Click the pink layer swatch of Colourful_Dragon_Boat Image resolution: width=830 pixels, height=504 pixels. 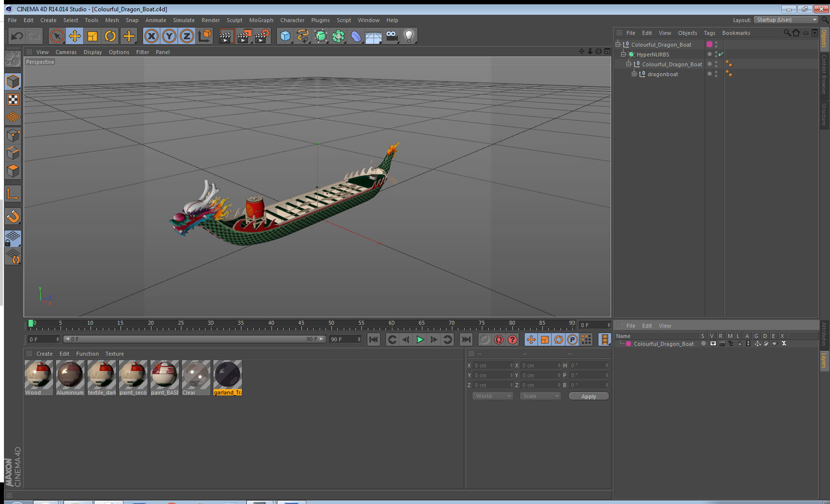710,44
